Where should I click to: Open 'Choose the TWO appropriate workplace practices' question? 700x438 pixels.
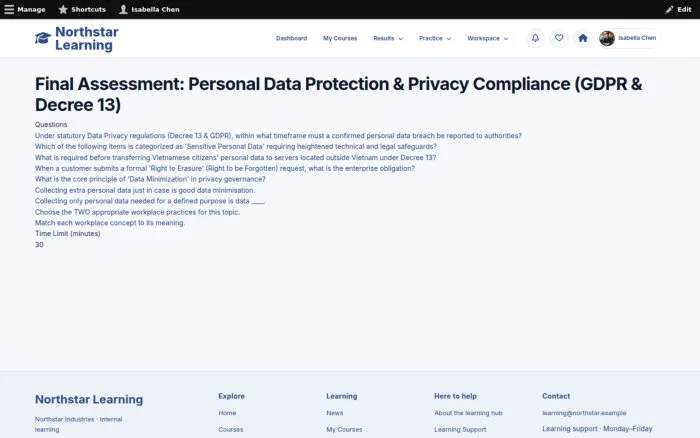point(137,212)
